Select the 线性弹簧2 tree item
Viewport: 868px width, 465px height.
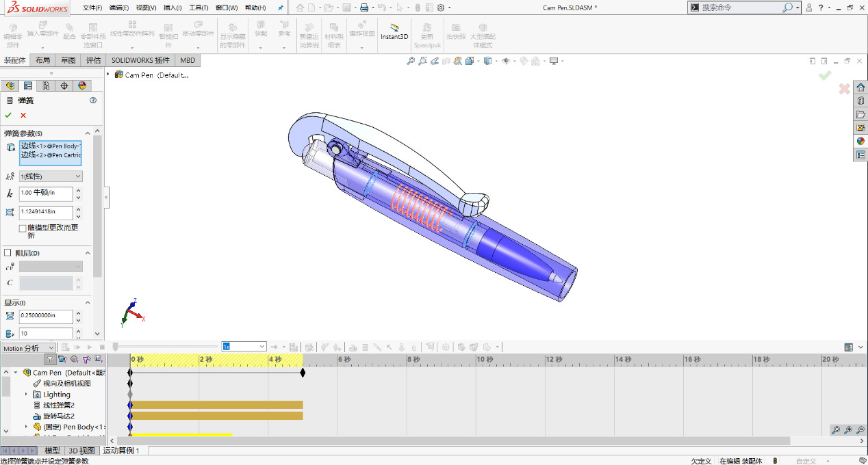[x=59, y=406]
